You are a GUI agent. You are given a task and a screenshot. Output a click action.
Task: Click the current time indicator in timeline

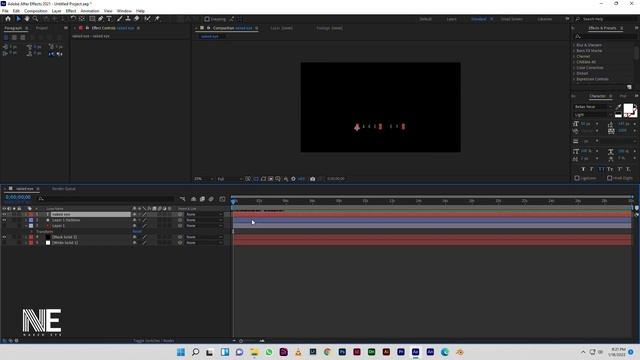coord(233,201)
